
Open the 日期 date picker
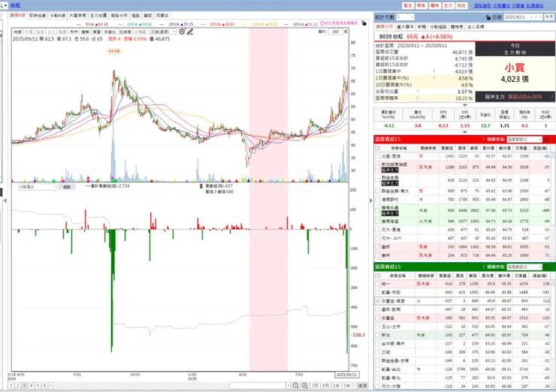523,17
